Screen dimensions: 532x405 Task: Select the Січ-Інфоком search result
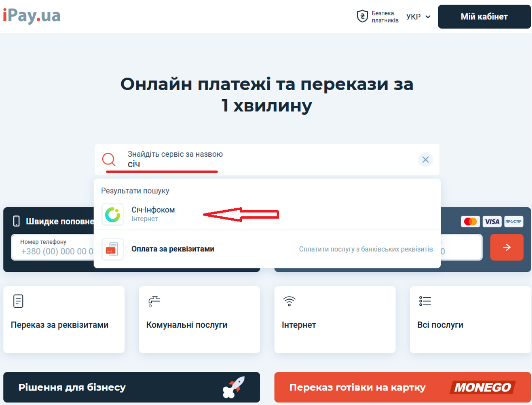point(267,214)
